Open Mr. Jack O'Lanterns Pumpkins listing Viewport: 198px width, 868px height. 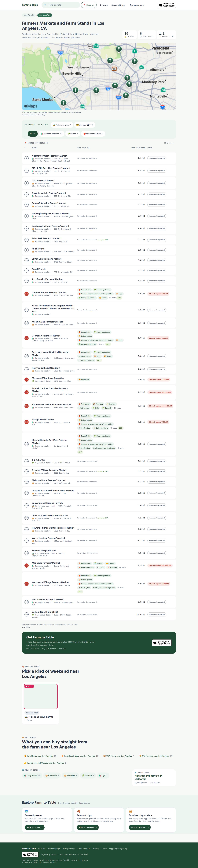click(x=48, y=378)
